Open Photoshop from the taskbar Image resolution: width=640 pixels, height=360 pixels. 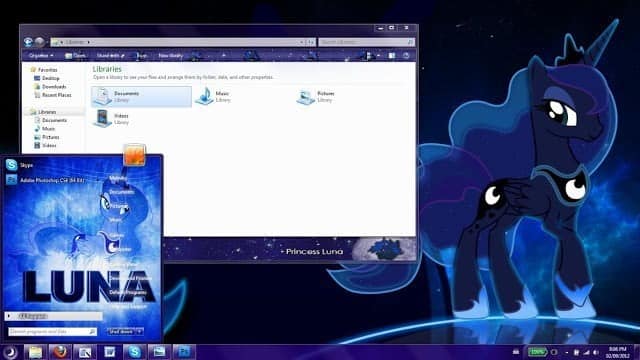(x=184, y=352)
